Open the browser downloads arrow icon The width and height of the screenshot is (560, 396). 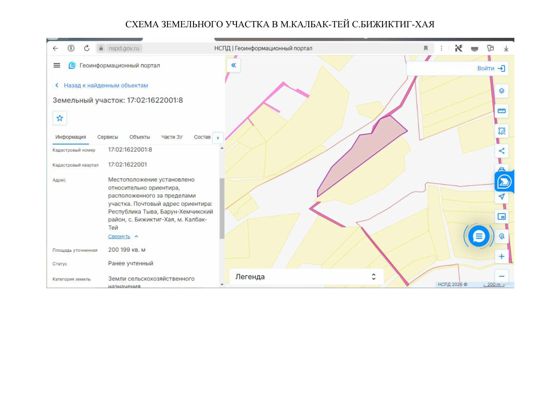[506, 49]
